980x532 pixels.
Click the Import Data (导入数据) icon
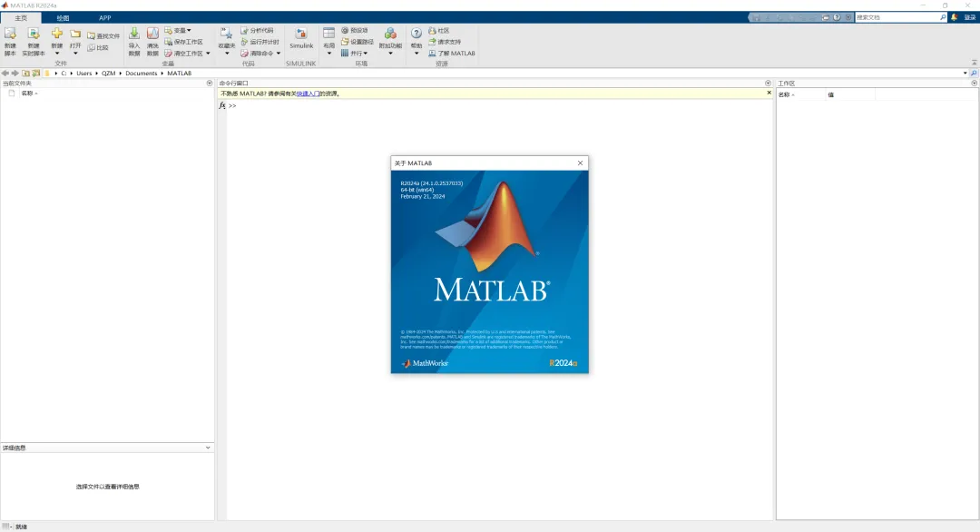coord(133,34)
